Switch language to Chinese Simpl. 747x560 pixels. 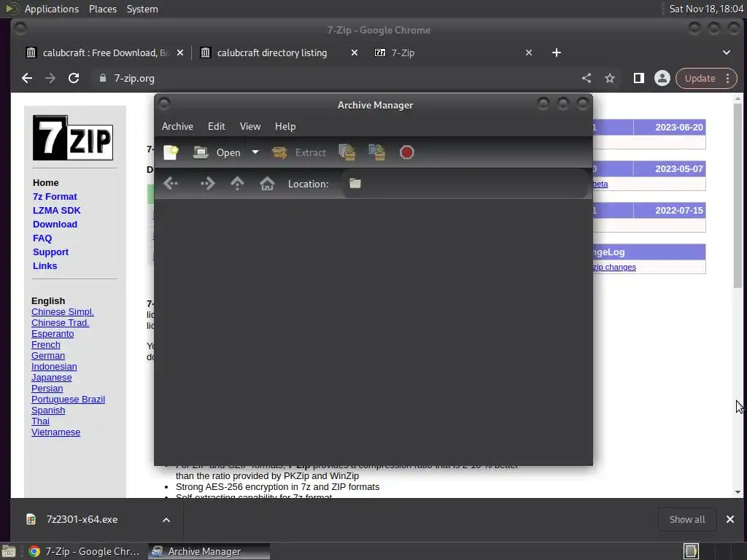coord(63,311)
